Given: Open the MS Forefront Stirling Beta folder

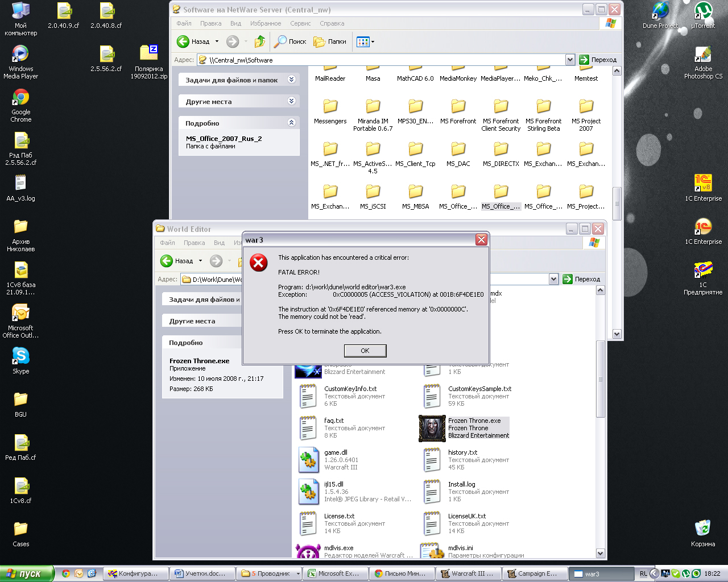Looking at the screenshot, I should [x=544, y=116].
